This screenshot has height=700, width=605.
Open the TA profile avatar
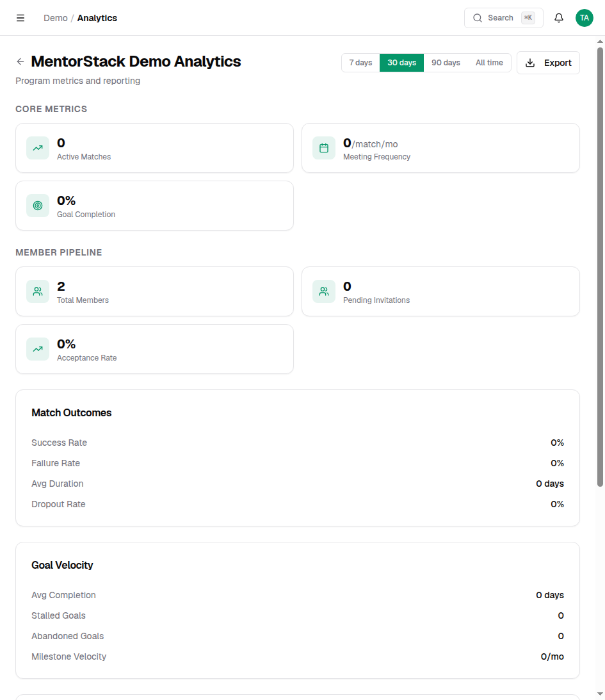point(584,18)
